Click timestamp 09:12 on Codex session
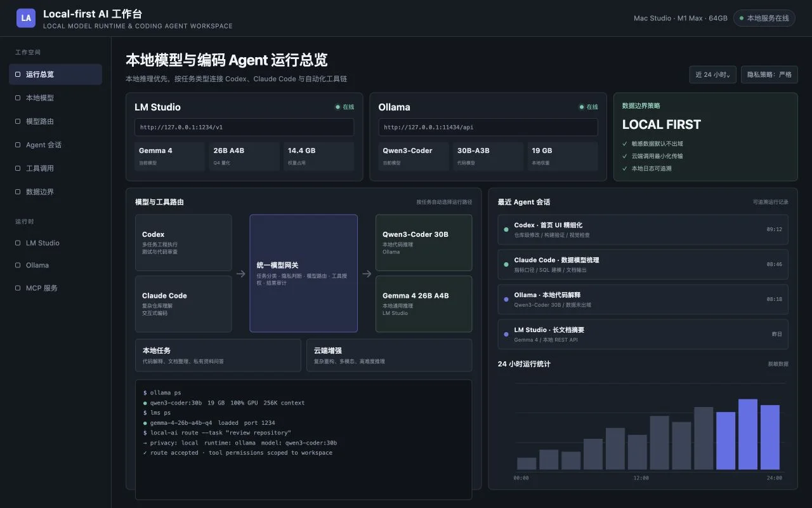812x508 pixels. pos(774,229)
